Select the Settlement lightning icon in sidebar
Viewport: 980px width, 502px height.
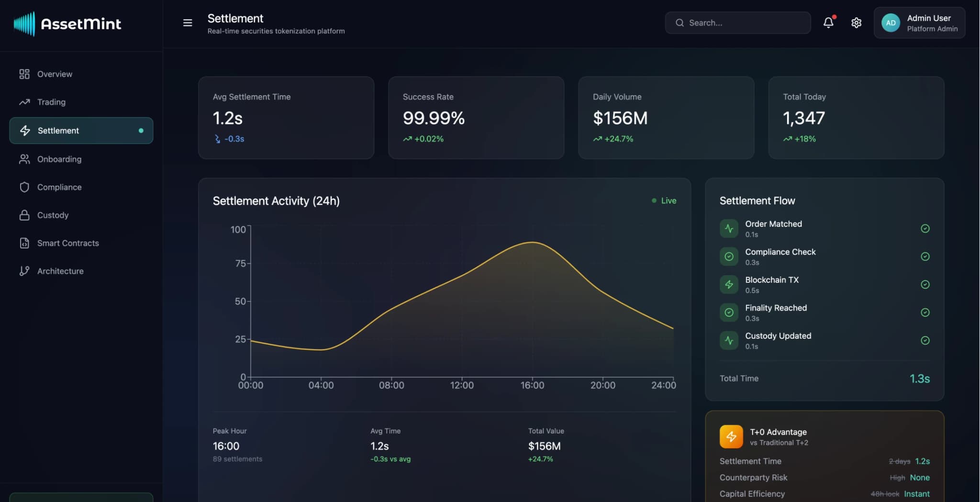(24, 130)
